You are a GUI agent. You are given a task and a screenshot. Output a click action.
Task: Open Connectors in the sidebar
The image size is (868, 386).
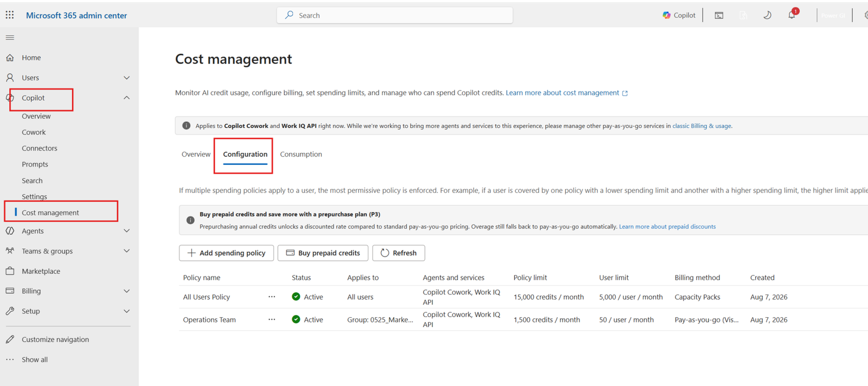pyautogui.click(x=40, y=148)
